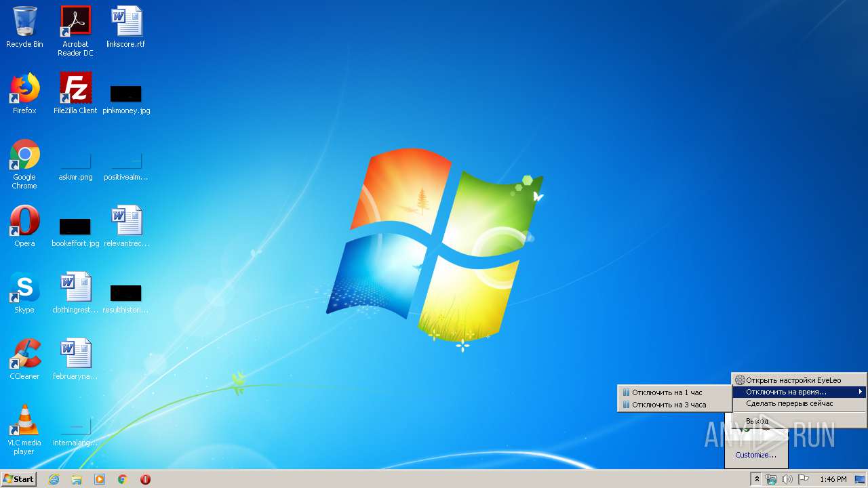Expand the Отключить на время… submenu
The image size is (868, 488).
[x=799, y=392]
